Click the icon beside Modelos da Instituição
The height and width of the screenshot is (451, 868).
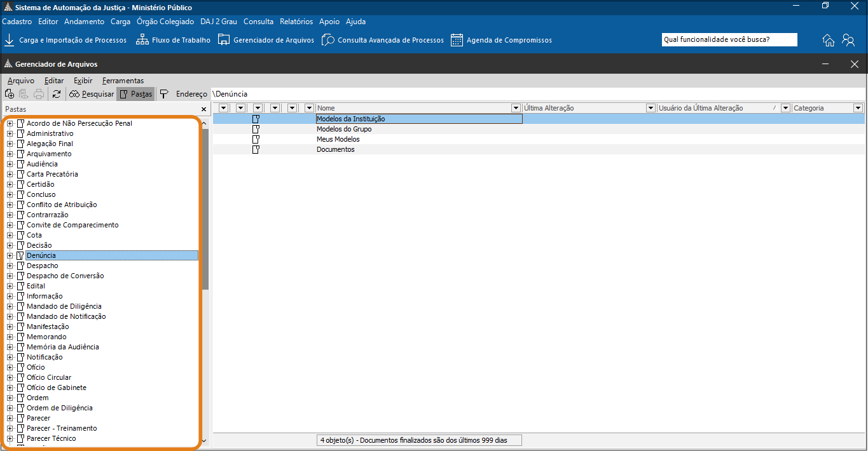[x=256, y=119]
